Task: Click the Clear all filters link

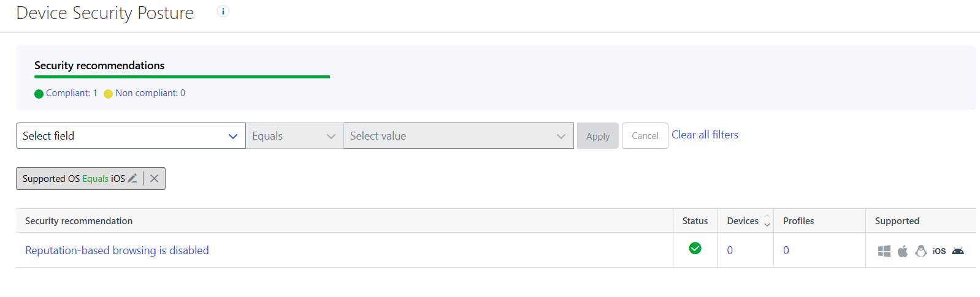Action: click(x=705, y=135)
